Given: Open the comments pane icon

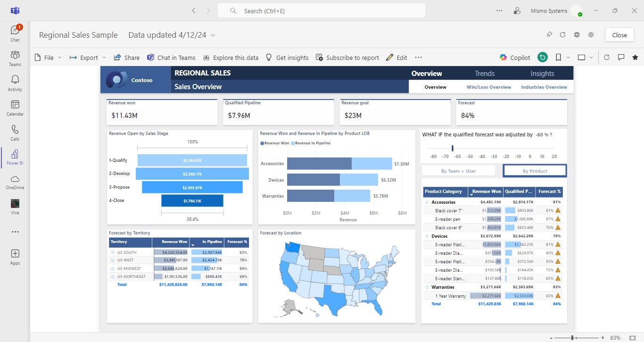Looking at the screenshot, I should pos(621,58).
